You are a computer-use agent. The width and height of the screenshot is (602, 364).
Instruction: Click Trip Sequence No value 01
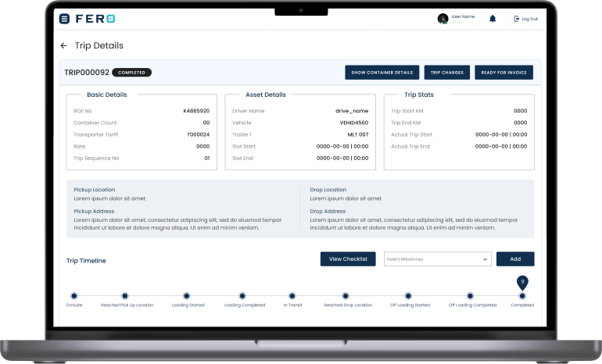[207, 158]
